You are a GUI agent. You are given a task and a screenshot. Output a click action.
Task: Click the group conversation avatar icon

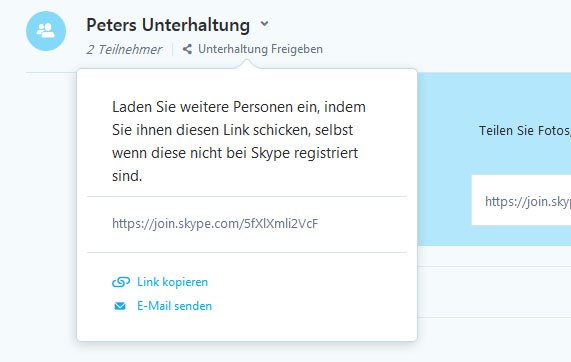[46, 31]
